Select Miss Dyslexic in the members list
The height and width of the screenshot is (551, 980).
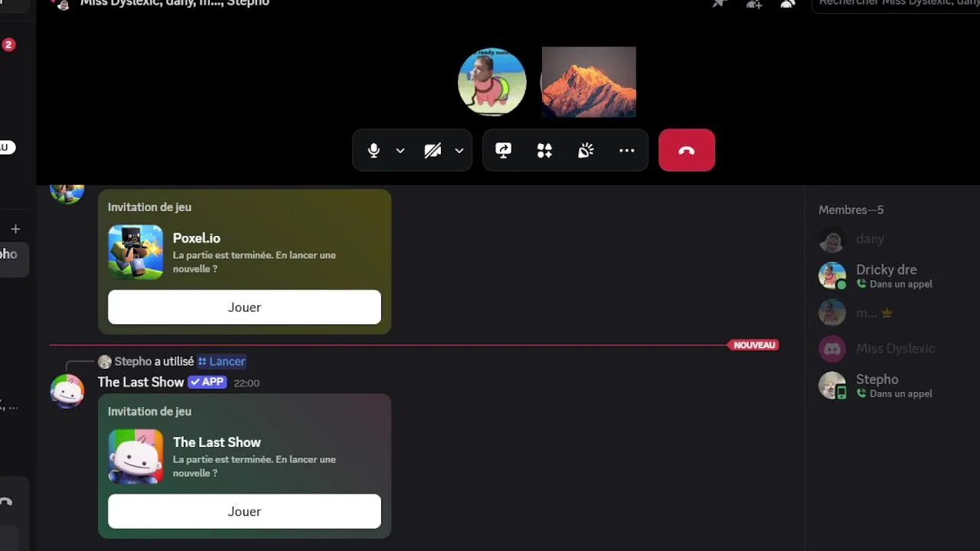[888, 348]
